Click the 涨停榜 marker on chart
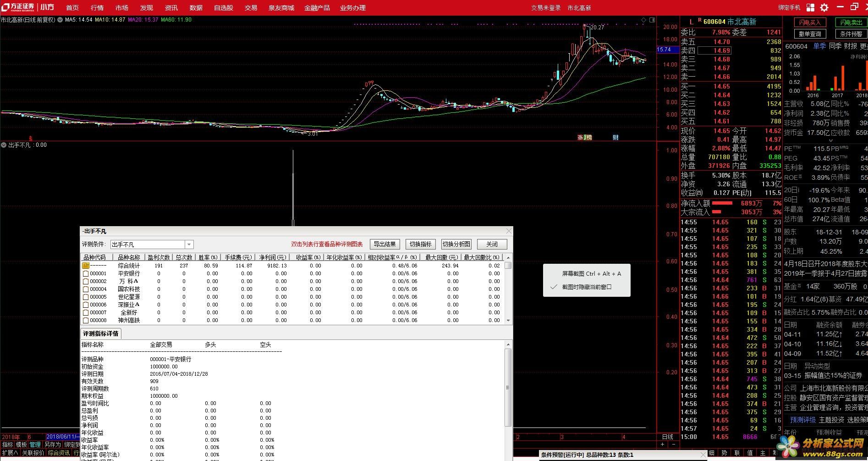This screenshot has height=461, width=868. (x=584, y=137)
